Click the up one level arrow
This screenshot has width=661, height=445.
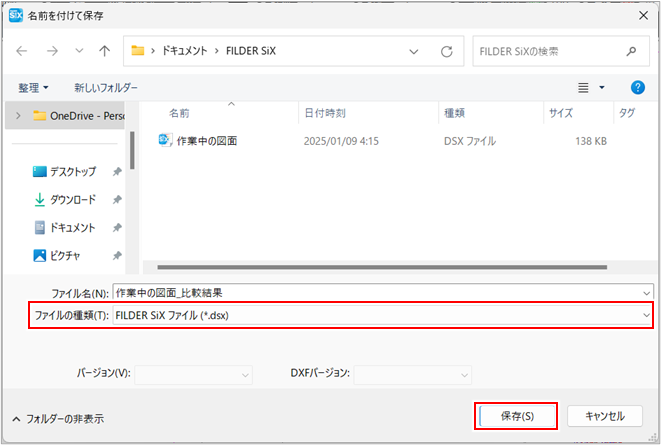point(105,50)
